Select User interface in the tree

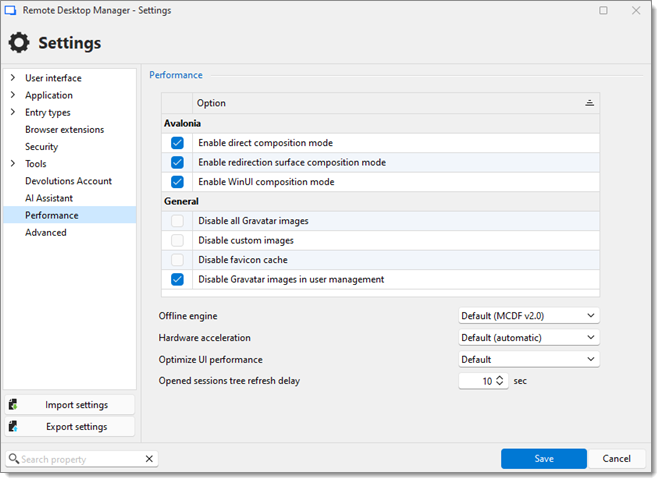click(x=53, y=78)
